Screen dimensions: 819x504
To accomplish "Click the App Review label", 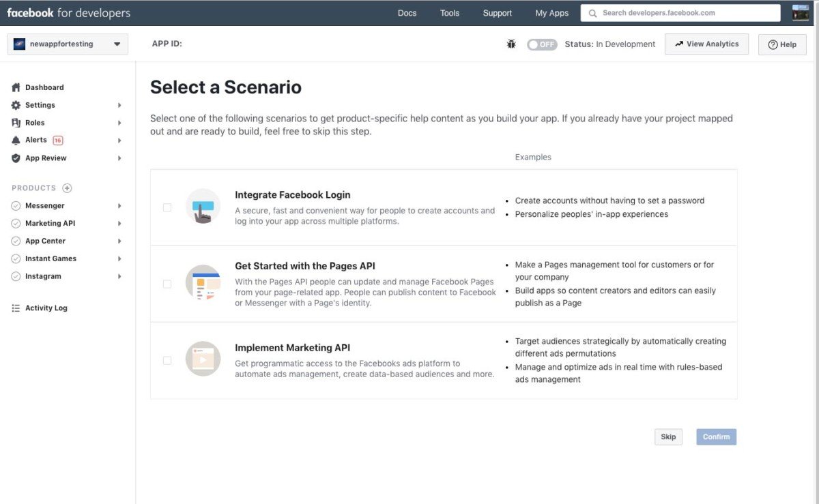I will pos(46,158).
